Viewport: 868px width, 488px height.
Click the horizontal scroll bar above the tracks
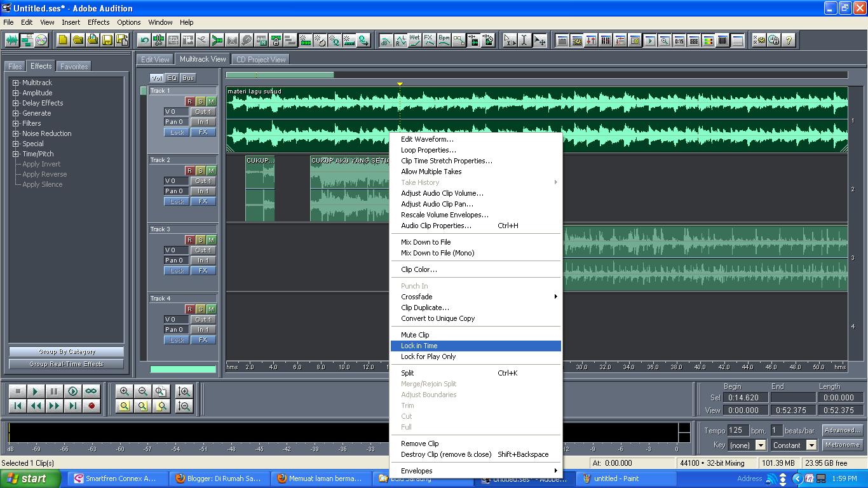click(x=536, y=75)
